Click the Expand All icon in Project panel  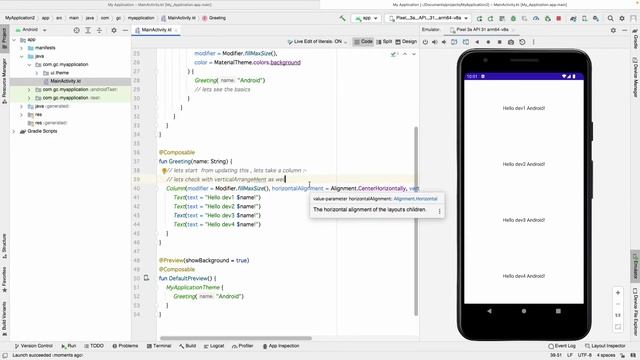pos(88,30)
